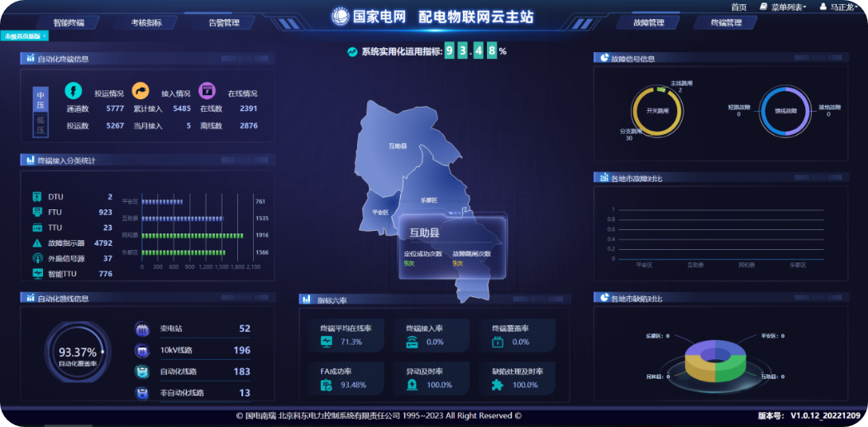Toggle the 低压 voltage option
The height and width of the screenshot is (427, 868).
click(x=41, y=125)
